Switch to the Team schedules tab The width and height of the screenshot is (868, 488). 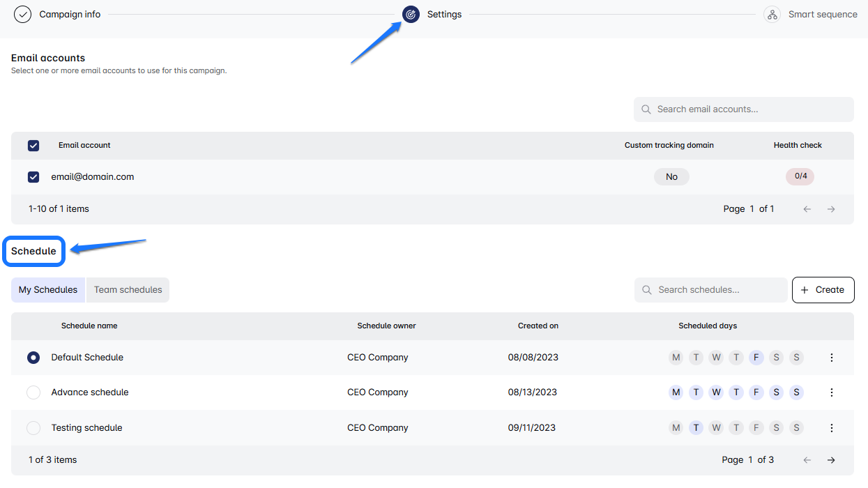point(128,290)
